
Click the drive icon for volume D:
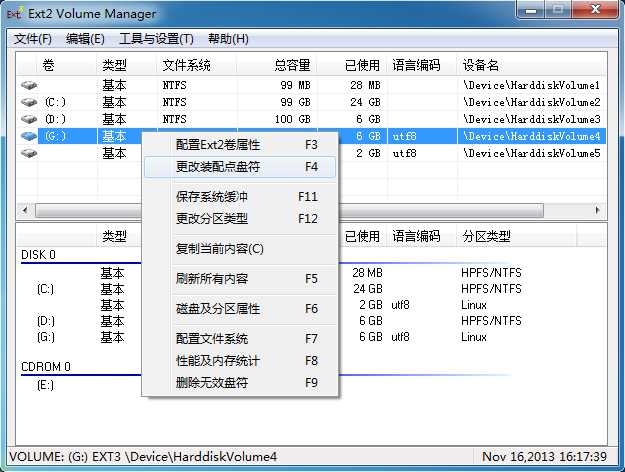pyautogui.click(x=29, y=119)
